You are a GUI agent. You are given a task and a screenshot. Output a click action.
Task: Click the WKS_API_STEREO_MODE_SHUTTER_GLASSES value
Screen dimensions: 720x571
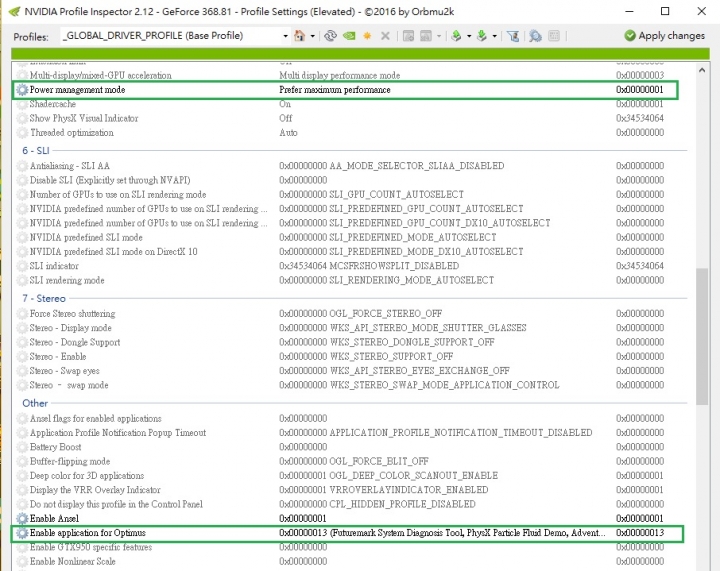[428, 328]
